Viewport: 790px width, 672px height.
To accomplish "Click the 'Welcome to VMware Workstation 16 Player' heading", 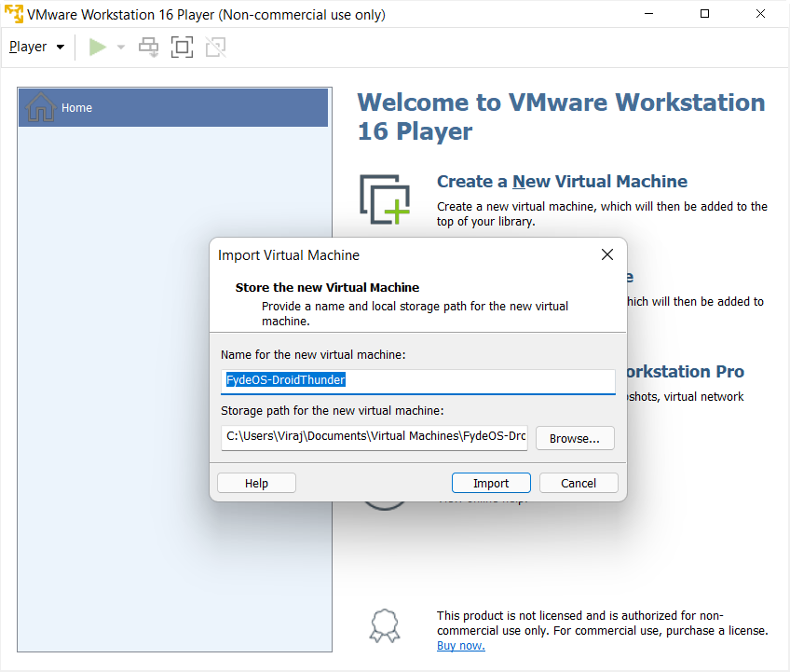I will click(x=561, y=117).
